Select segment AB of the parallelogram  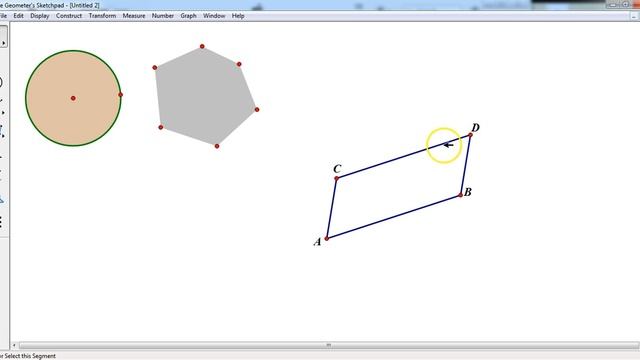393,217
